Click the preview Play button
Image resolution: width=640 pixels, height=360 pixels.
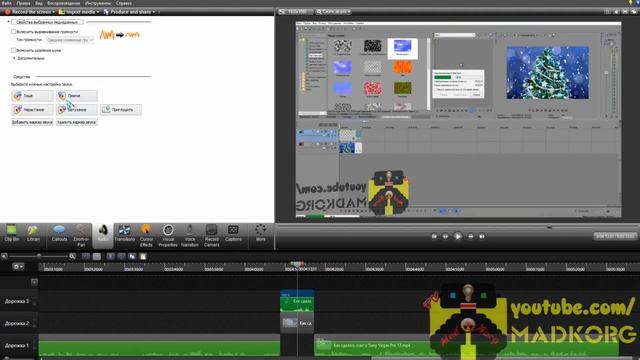(x=458, y=236)
